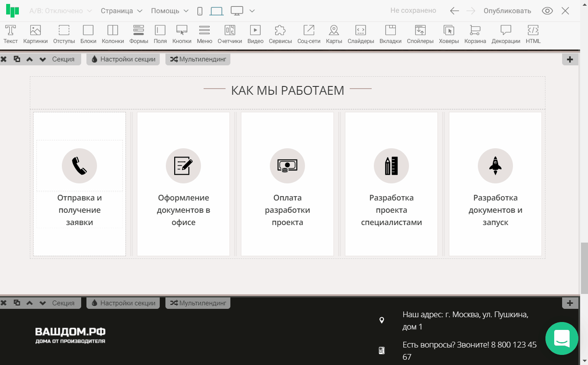The height and width of the screenshot is (365, 588).
Task: Toggle preview mode with eye icon
Action: coord(547,11)
